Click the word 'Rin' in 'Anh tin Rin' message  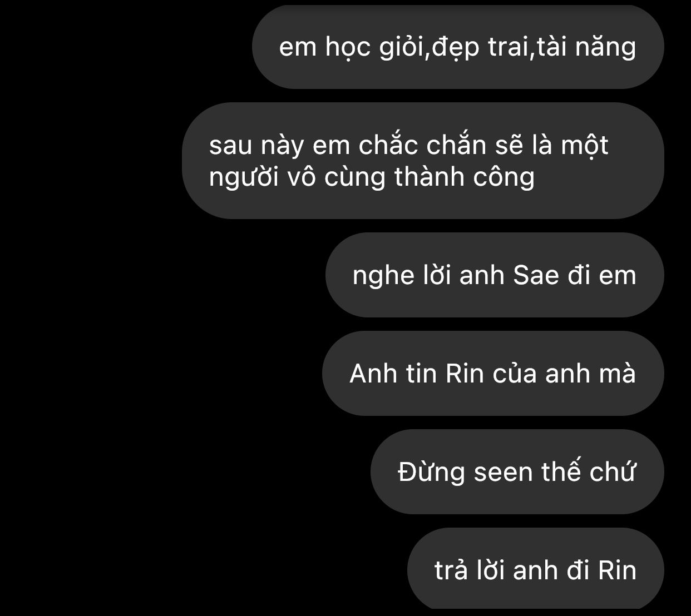click(465, 374)
